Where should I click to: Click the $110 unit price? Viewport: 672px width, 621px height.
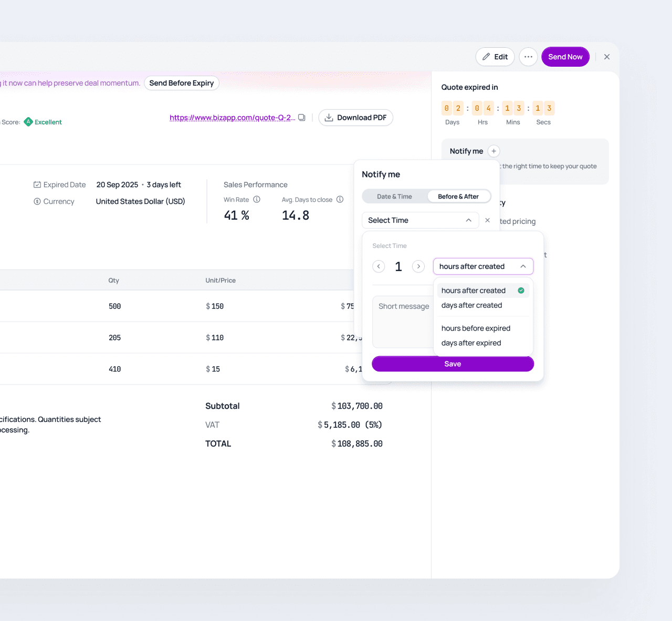click(x=215, y=338)
